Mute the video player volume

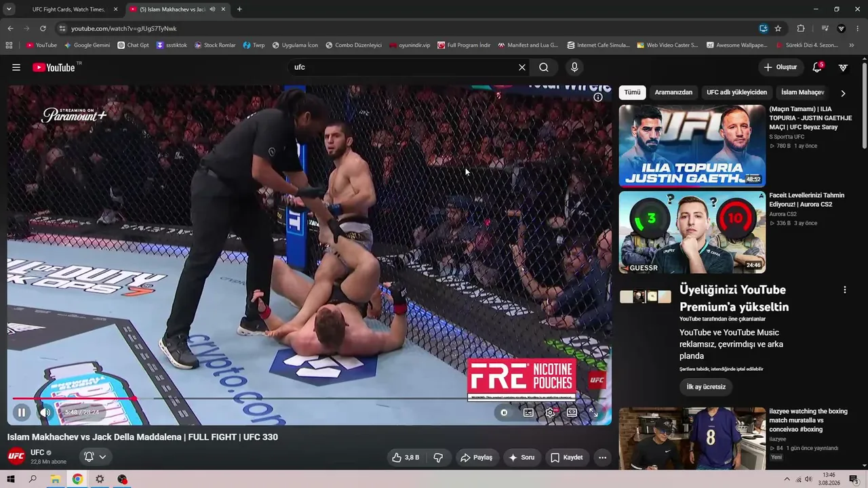click(x=45, y=412)
